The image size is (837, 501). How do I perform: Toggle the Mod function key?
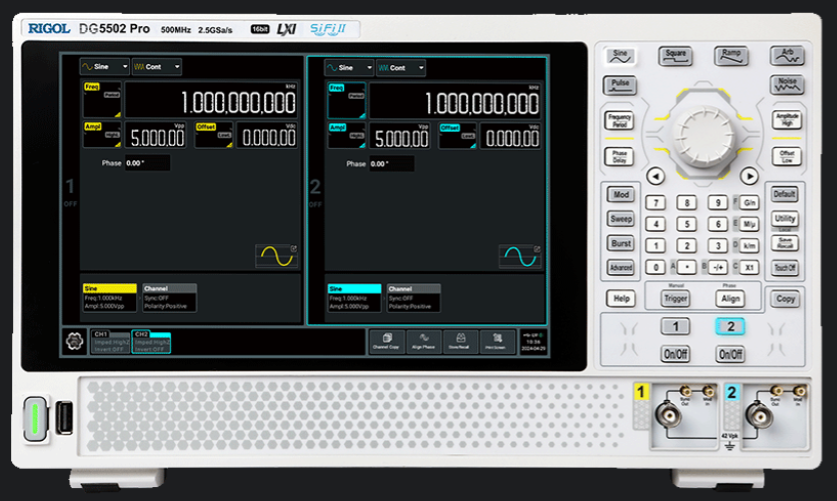(x=620, y=195)
